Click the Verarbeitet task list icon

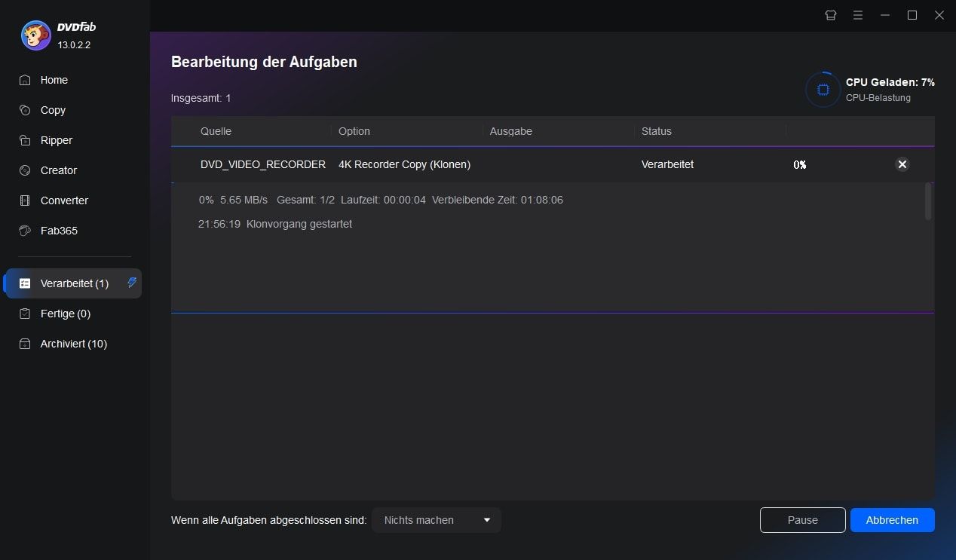25,283
